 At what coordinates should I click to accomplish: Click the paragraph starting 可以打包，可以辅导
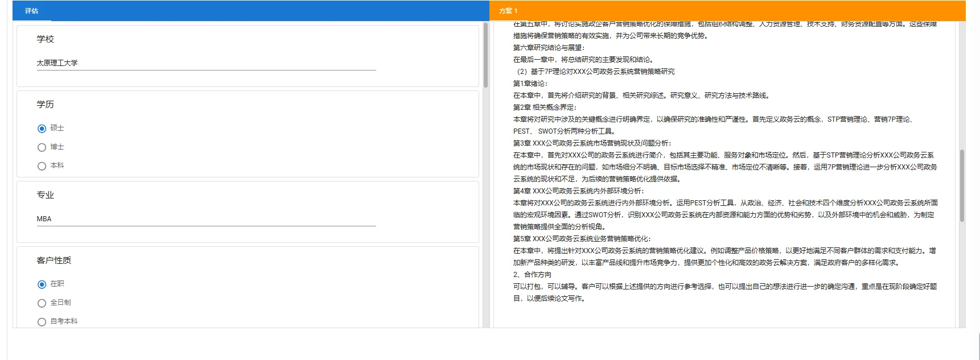click(725, 292)
